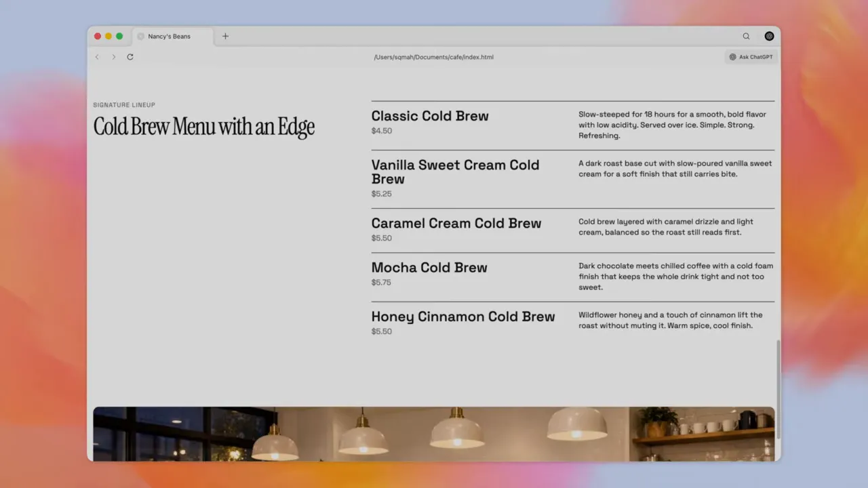Click the Honey Cinnamon Cold Brew heading
This screenshot has width=868, height=488.
click(x=463, y=317)
